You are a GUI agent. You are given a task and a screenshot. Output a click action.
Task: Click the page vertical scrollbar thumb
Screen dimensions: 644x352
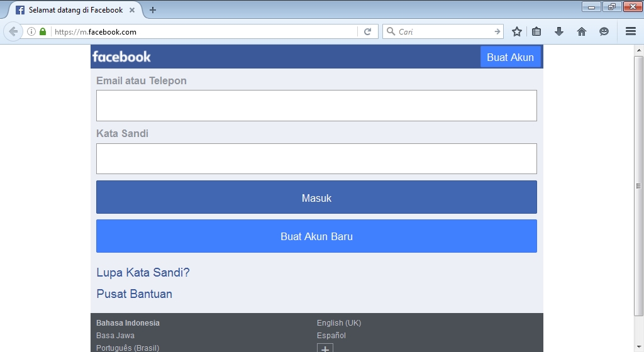pos(638,186)
